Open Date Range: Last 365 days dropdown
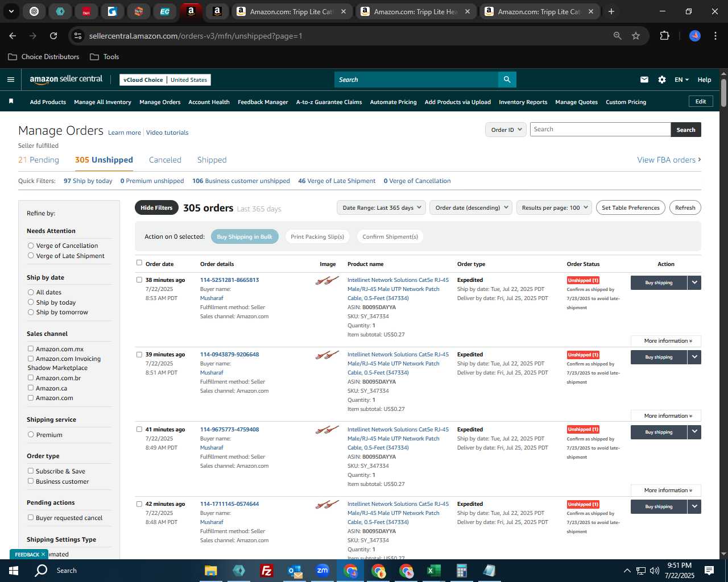 381,207
